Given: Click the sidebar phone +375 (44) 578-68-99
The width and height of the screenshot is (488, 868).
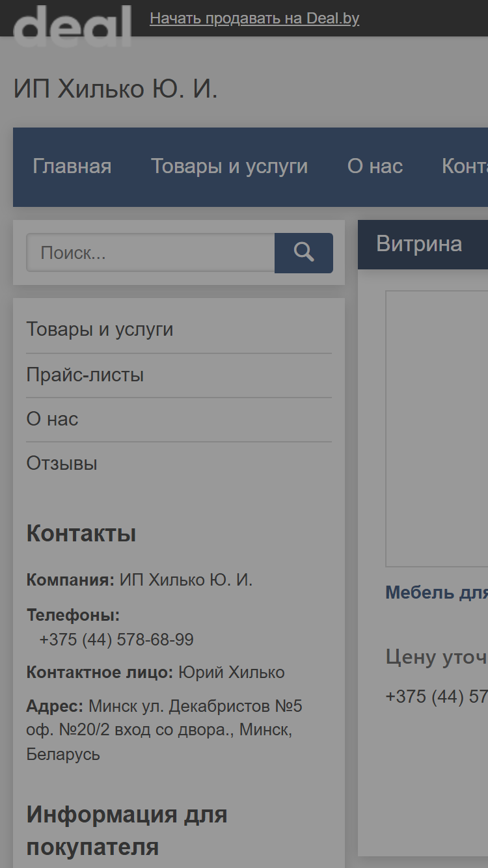Looking at the screenshot, I should point(116,640).
